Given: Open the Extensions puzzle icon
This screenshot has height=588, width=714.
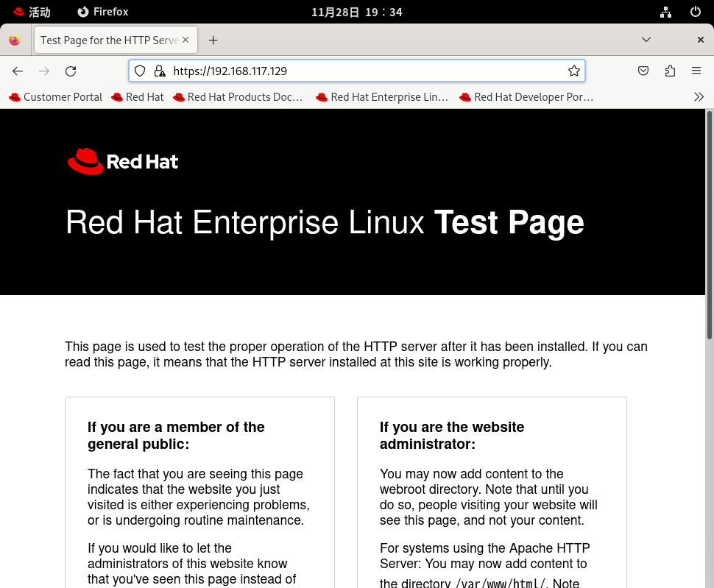Looking at the screenshot, I should tap(670, 71).
